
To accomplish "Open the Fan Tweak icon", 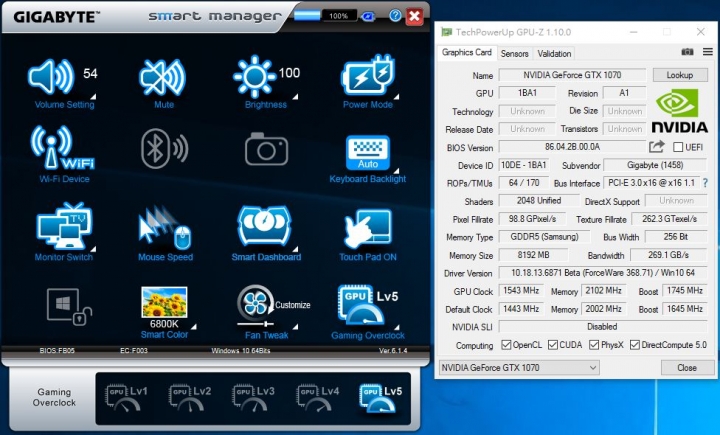I will 256,305.
